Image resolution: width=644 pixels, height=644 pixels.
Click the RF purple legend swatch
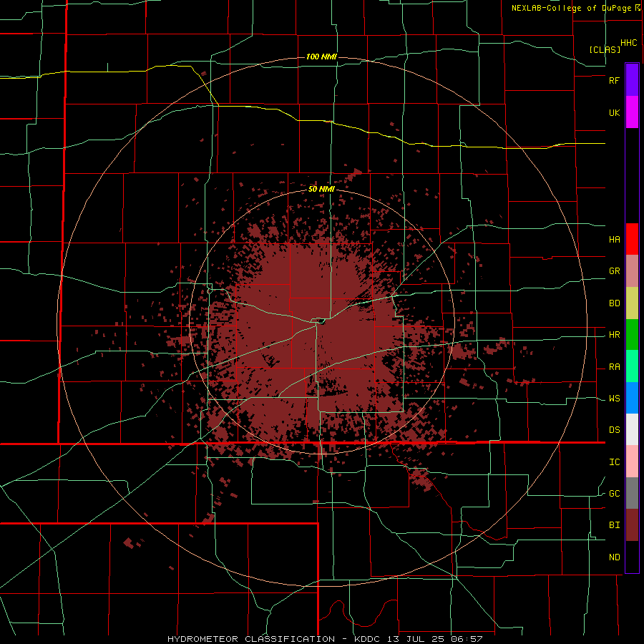[632, 80]
